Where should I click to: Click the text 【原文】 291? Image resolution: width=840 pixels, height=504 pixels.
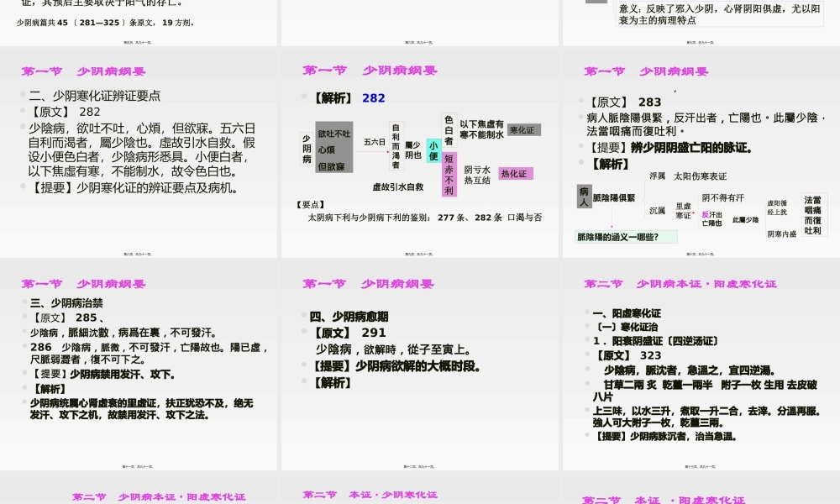[x=349, y=333]
